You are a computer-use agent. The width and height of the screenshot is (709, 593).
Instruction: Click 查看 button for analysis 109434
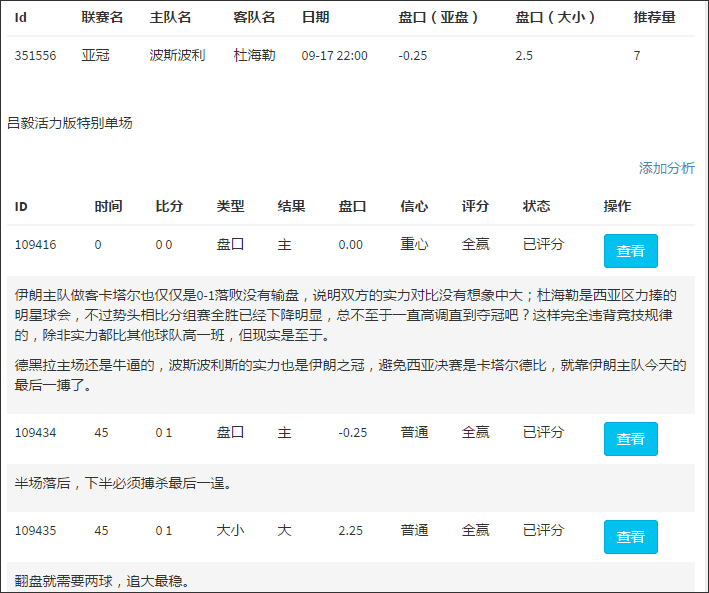630,439
